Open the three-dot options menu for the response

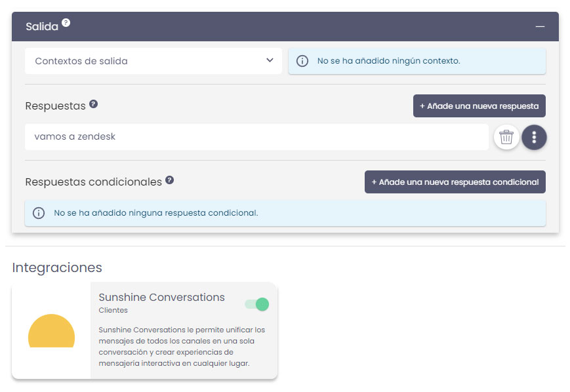point(534,137)
